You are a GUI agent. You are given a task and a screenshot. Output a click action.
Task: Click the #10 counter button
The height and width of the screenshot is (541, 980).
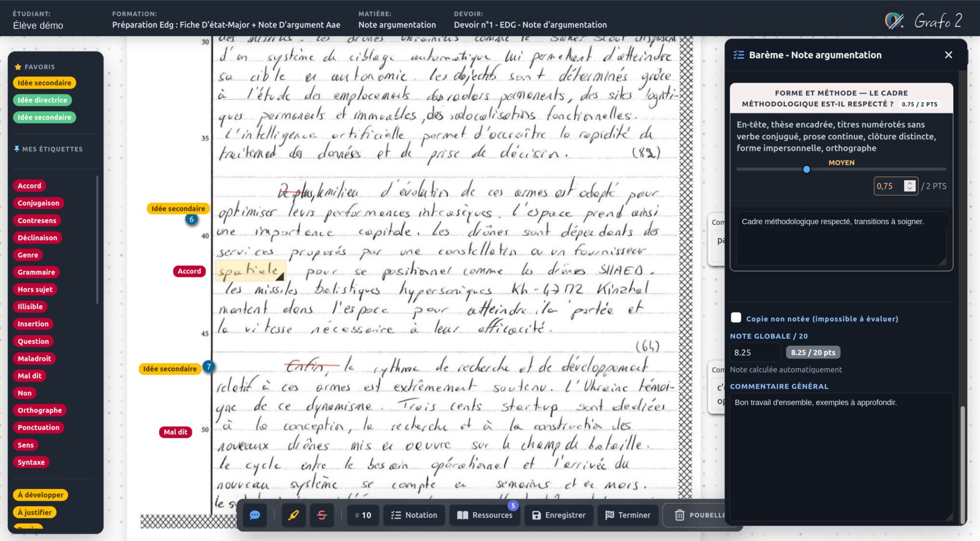point(363,515)
